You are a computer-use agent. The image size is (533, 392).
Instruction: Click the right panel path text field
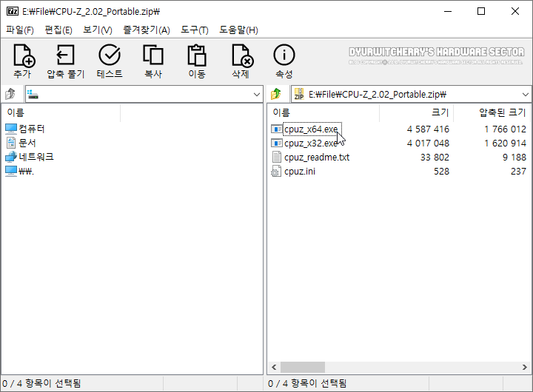pyautogui.click(x=411, y=94)
